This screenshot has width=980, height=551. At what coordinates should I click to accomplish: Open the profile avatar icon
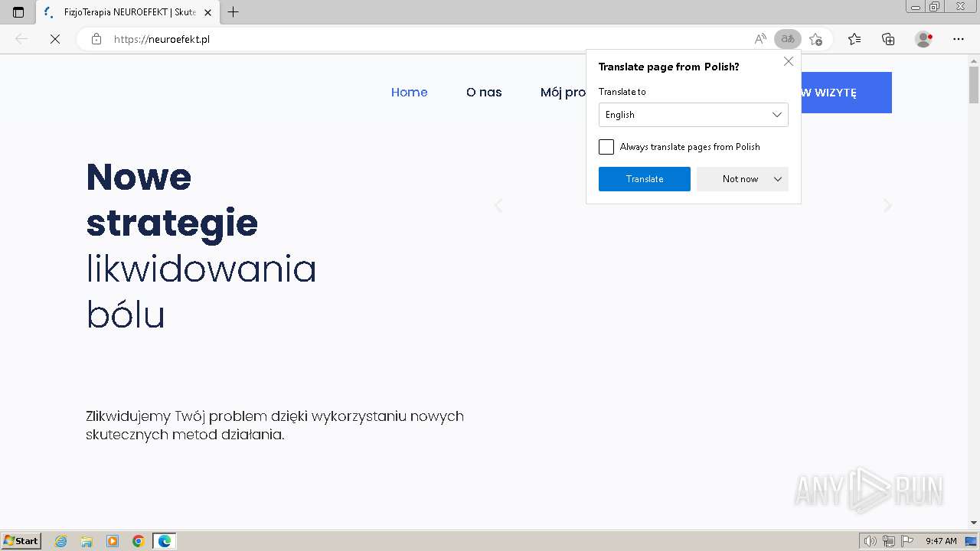(924, 39)
